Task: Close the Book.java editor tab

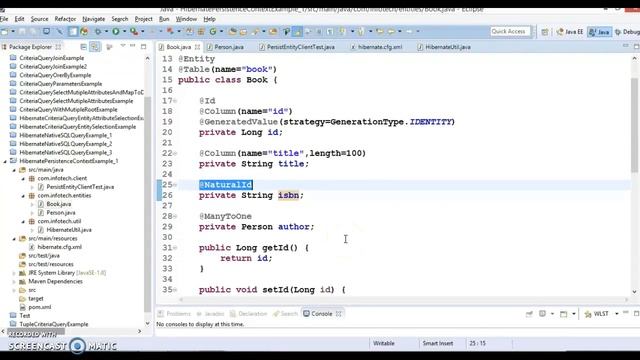Action: tap(198, 47)
